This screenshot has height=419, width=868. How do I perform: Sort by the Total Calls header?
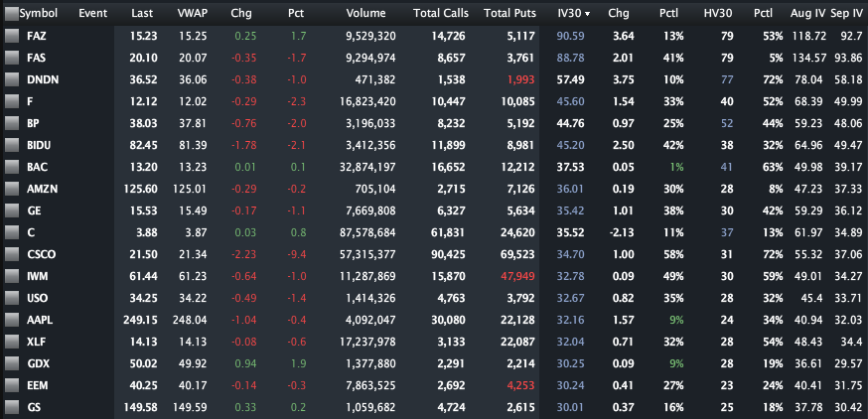coord(441,14)
